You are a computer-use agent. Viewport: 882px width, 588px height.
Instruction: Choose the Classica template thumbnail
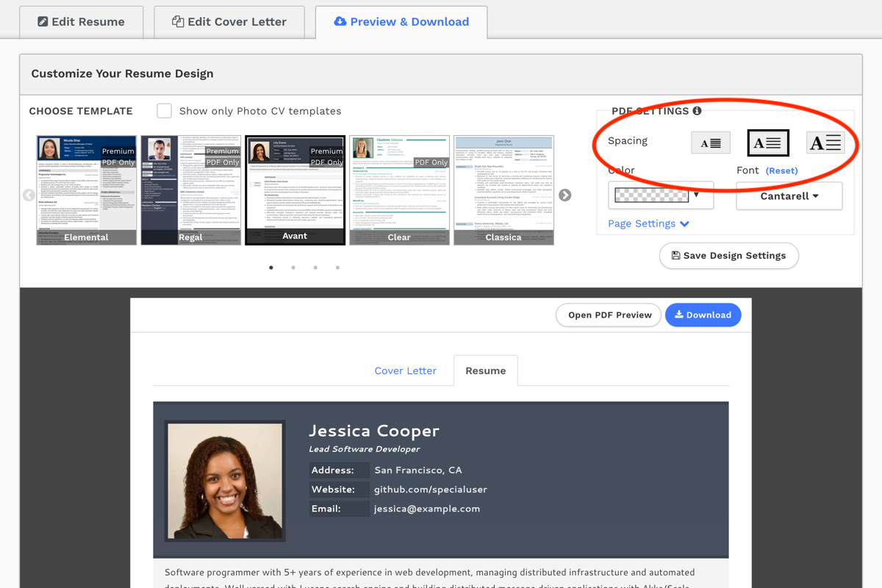[x=503, y=190]
